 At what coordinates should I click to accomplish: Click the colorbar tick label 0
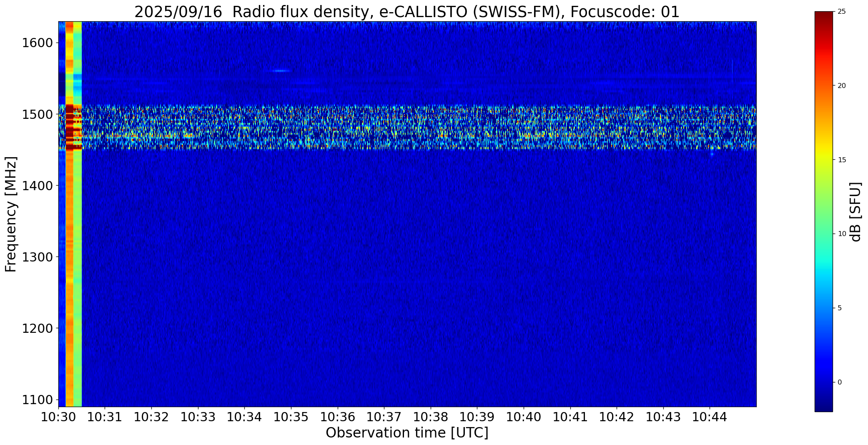[840, 382]
